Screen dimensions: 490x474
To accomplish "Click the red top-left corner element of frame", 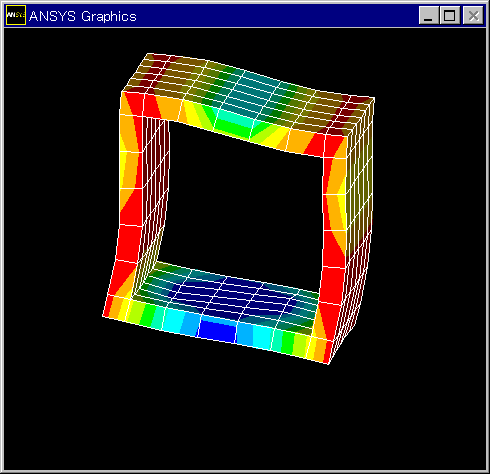I will (x=132, y=104).
